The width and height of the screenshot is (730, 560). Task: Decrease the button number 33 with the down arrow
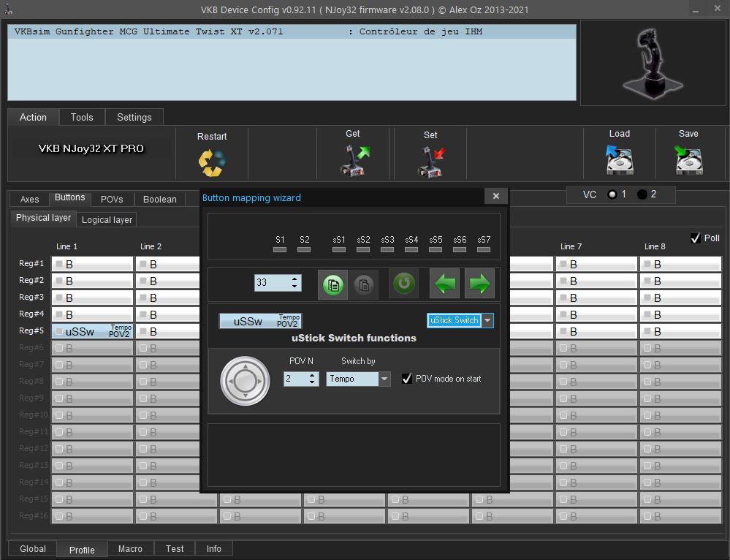pos(294,286)
